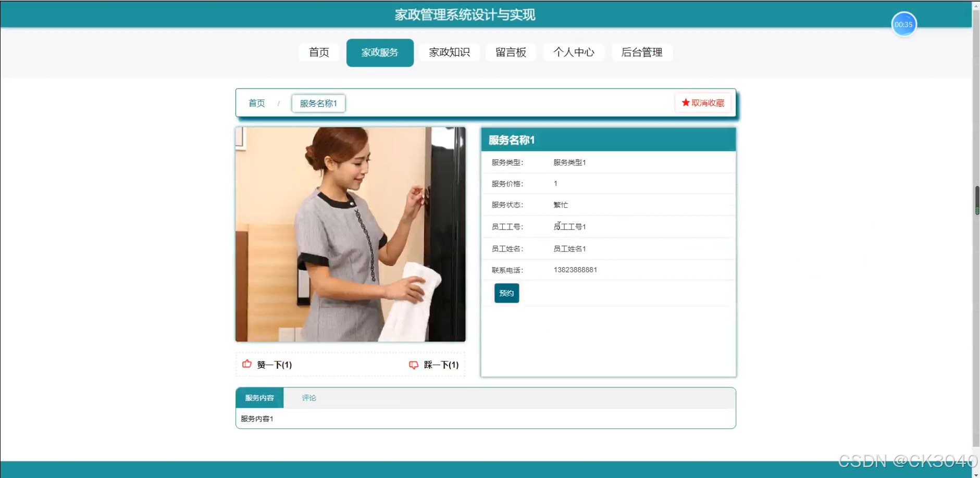Screen dimensions: 980x478
Task: Open the 后台管理 navigation item
Action: point(642,52)
